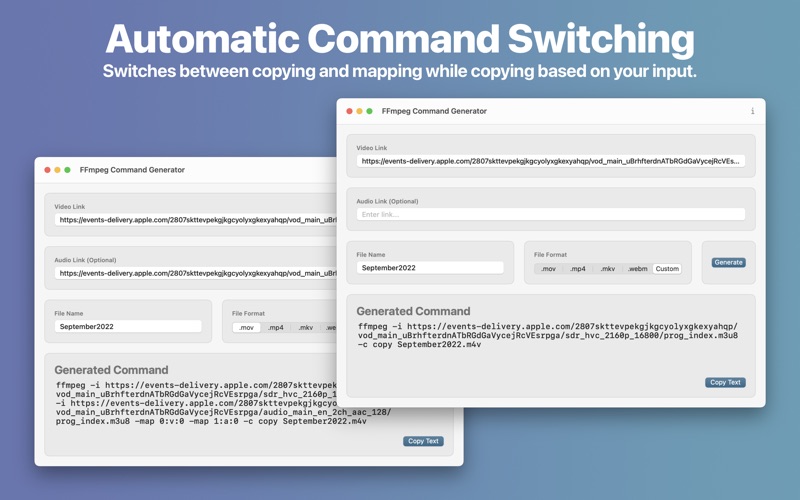Image resolution: width=800 pixels, height=500 pixels.
Task: Click Generate button in front window
Action: 728,262
